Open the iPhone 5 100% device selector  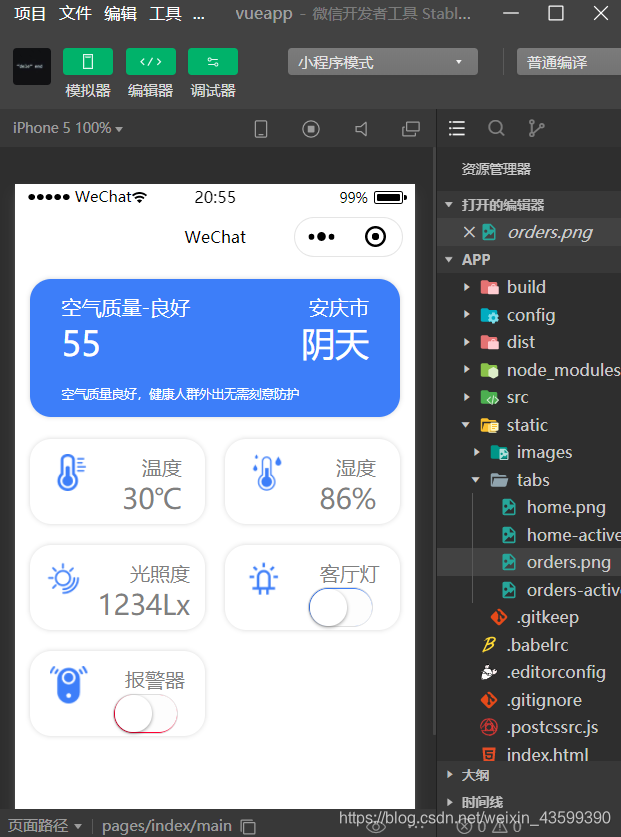click(68, 128)
